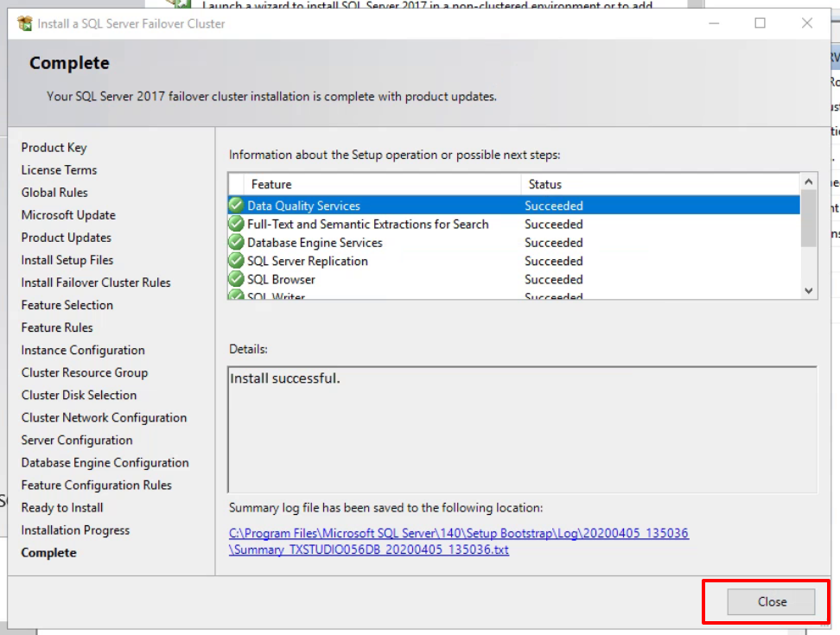
Task: Close the window with the title bar X
Action: 807,23
